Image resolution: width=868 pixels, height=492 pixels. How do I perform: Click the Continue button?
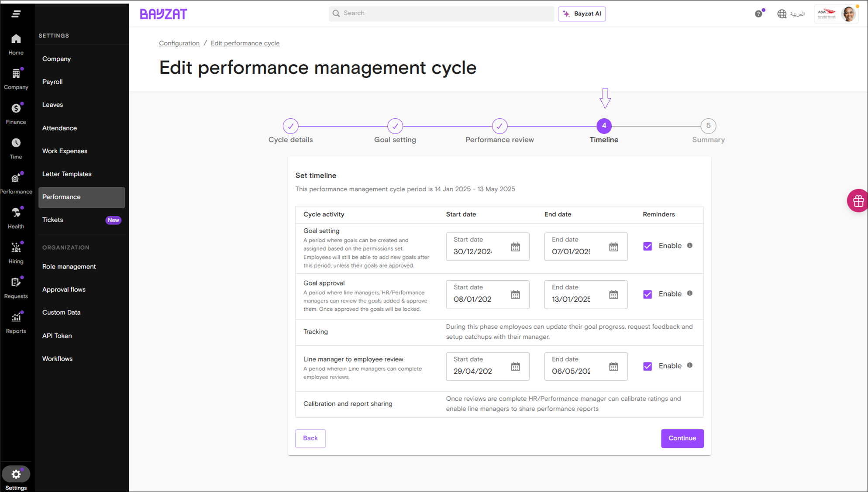click(x=682, y=438)
